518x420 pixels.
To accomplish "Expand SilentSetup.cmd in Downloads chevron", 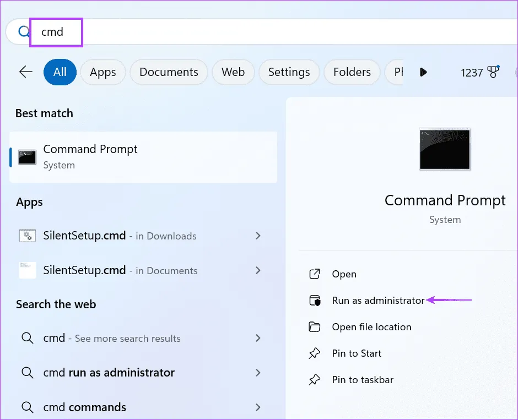I will click(x=258, y=236).
